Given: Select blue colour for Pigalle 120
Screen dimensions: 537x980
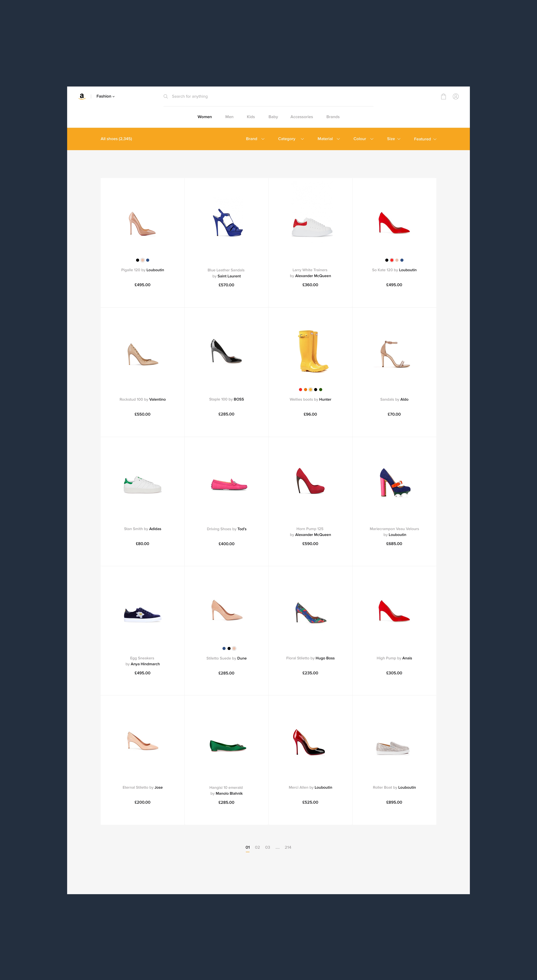Looking at the screenshot, I should point(148,260).
